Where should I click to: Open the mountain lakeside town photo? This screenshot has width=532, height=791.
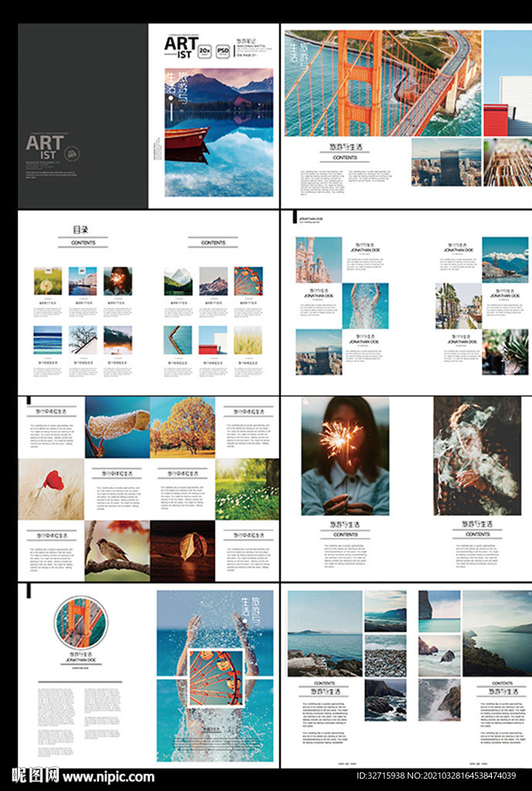[505, 260]
